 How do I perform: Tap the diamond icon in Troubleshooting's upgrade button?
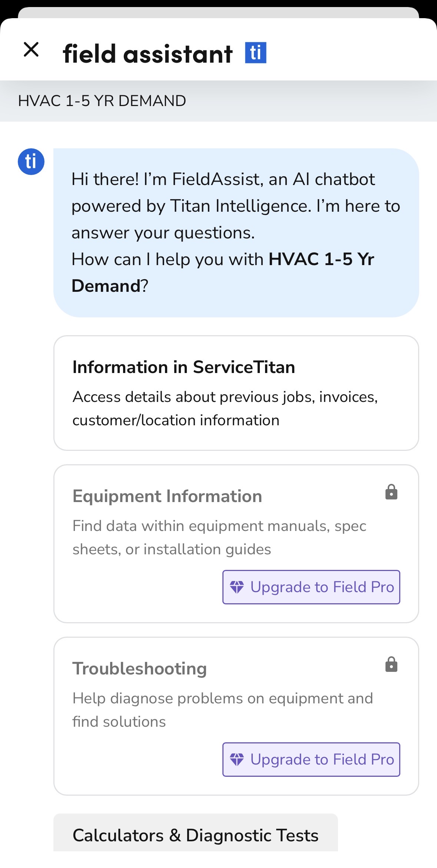tap(237, 759)
